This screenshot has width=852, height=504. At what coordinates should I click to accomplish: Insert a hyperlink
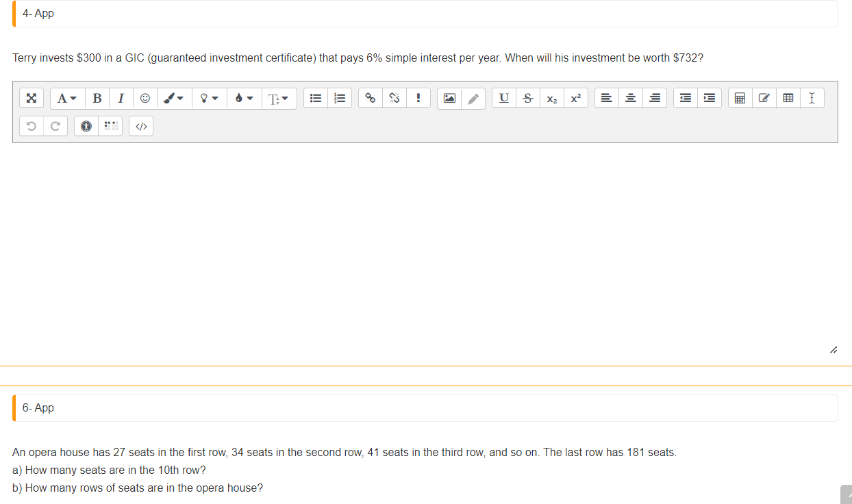click(x=371, y=99)
